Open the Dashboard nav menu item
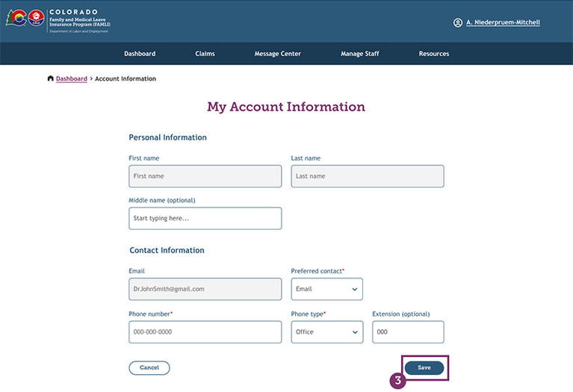This screenshot has height=392, width=573. pos(140,54)
